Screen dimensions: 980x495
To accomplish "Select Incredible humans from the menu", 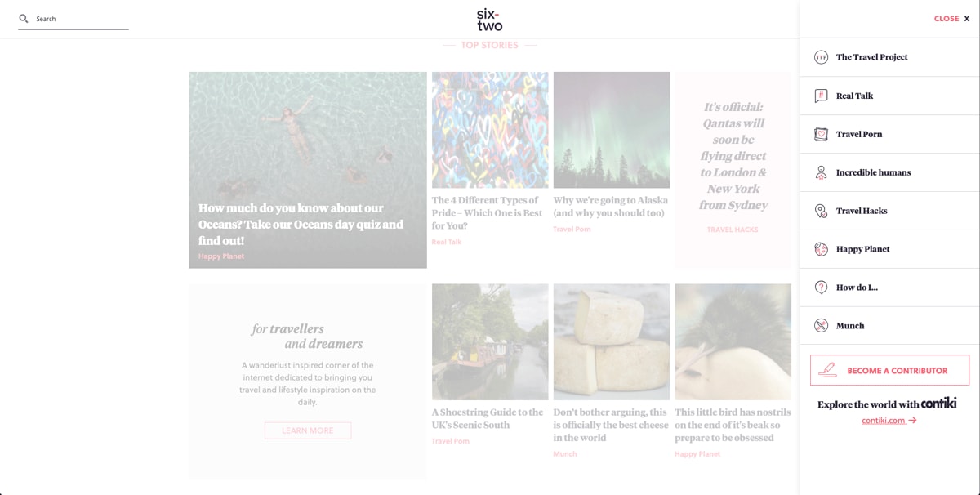I will (873, 172).
